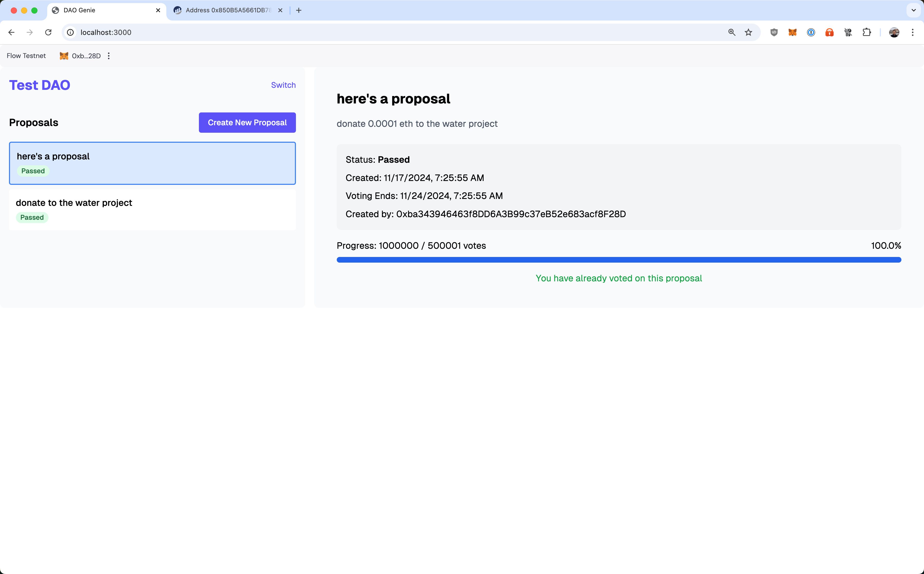Viewport: 924px width, 574px height.
Task: Click Create New Proposal button
Action: [247, 122]
